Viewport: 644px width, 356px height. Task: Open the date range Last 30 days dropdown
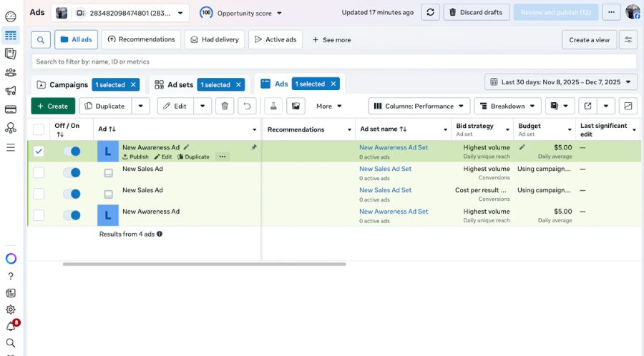tap(560, 82)
